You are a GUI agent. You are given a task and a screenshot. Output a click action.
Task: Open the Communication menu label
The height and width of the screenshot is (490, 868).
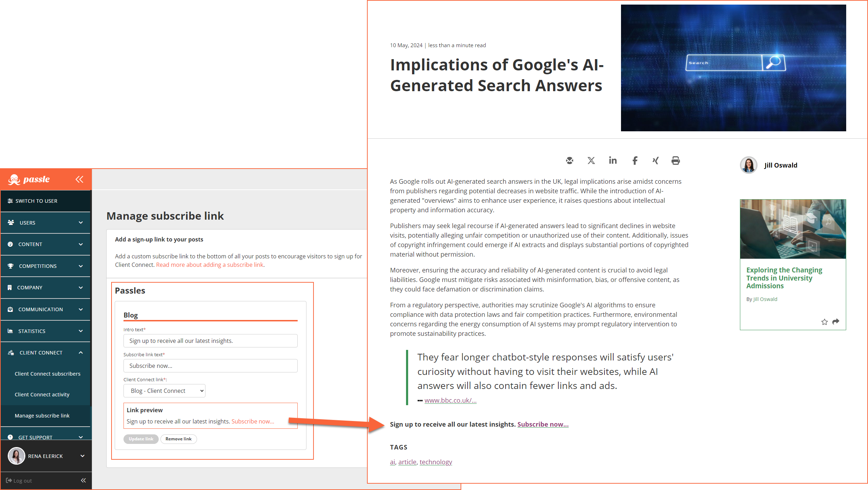(40, 309)
